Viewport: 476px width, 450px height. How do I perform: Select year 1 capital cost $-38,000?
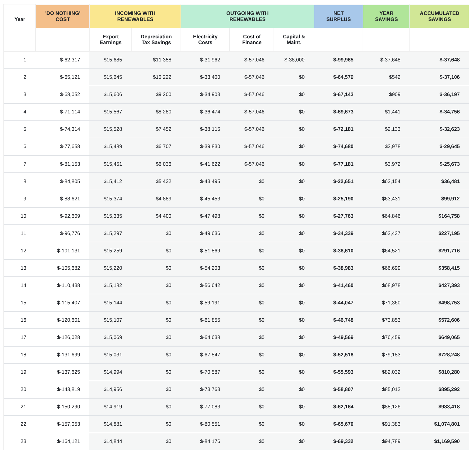point(294,60)
